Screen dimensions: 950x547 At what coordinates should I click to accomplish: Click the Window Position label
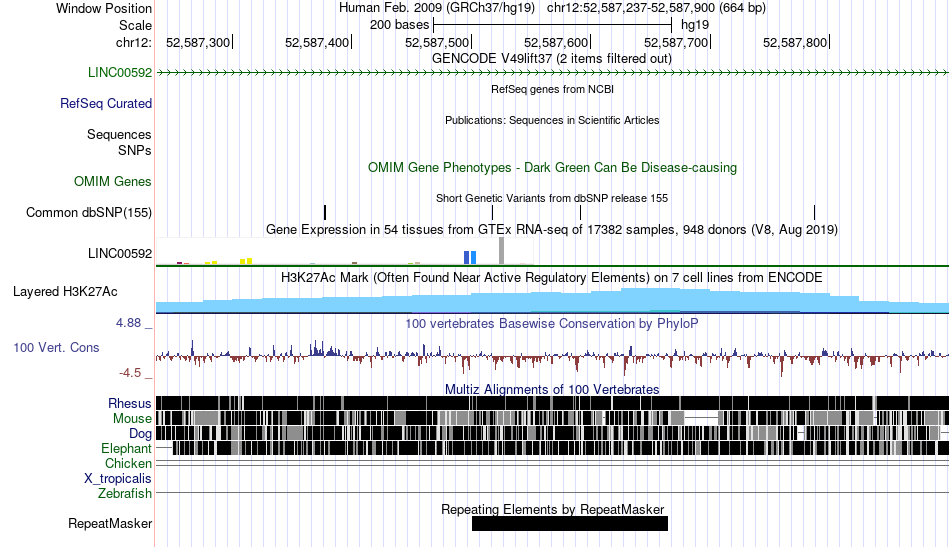[x=104, y=8]
